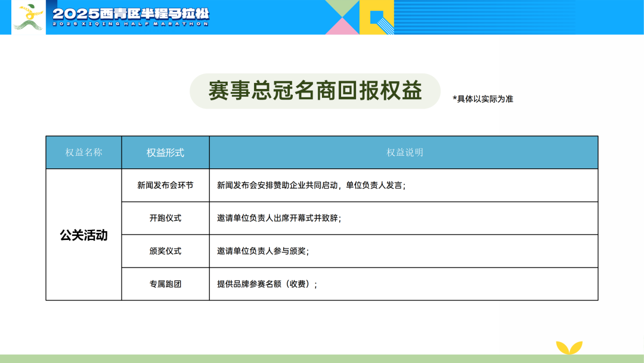Select the 权益名称 column header

click(x=84, y=152)
